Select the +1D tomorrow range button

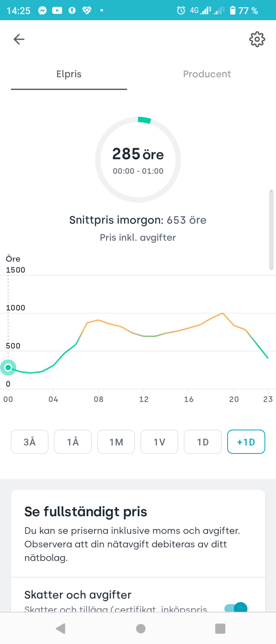pyautogui.click(x=246, y=442)
